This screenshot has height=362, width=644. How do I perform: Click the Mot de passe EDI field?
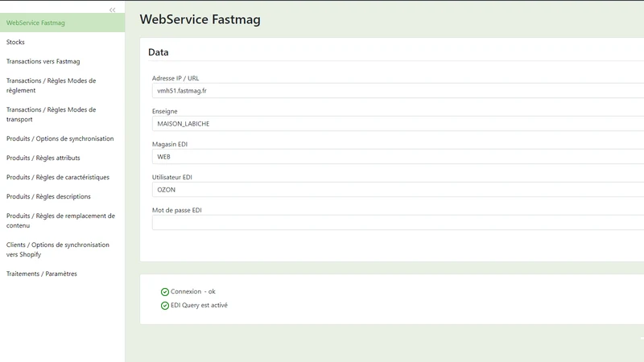(x=398, y=223)
